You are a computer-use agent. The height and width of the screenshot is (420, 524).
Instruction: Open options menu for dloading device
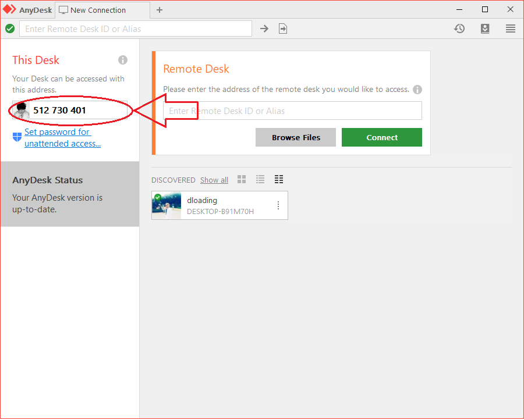click(278, 205)
